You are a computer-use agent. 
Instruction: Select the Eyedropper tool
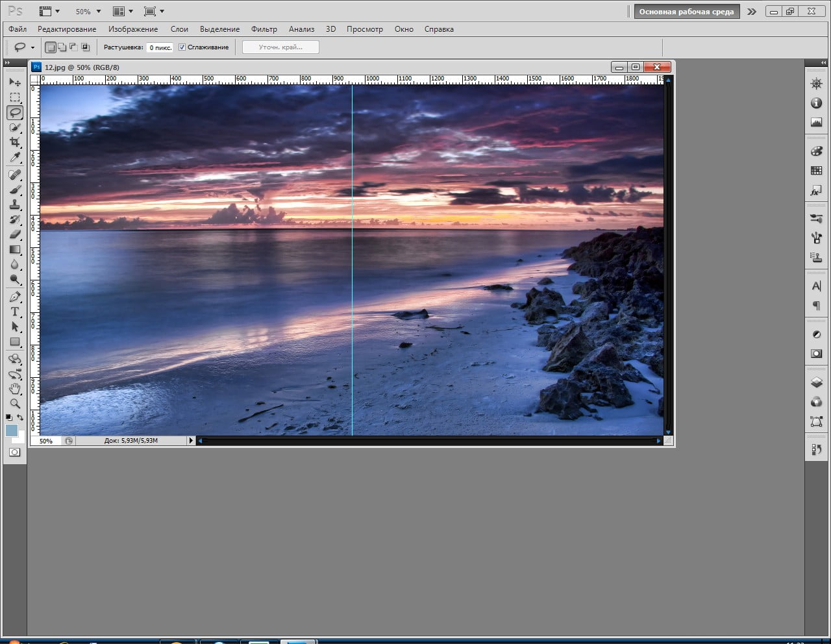tap(15, 158)
